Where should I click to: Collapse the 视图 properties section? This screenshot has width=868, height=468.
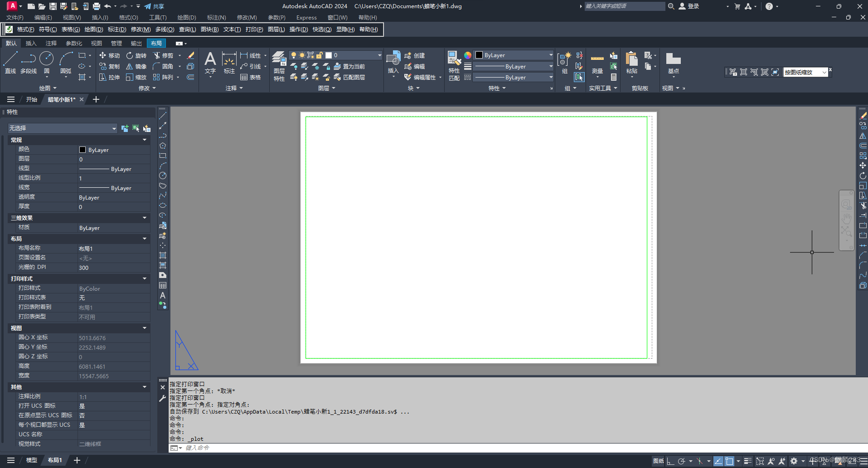[x=145, y=328]
